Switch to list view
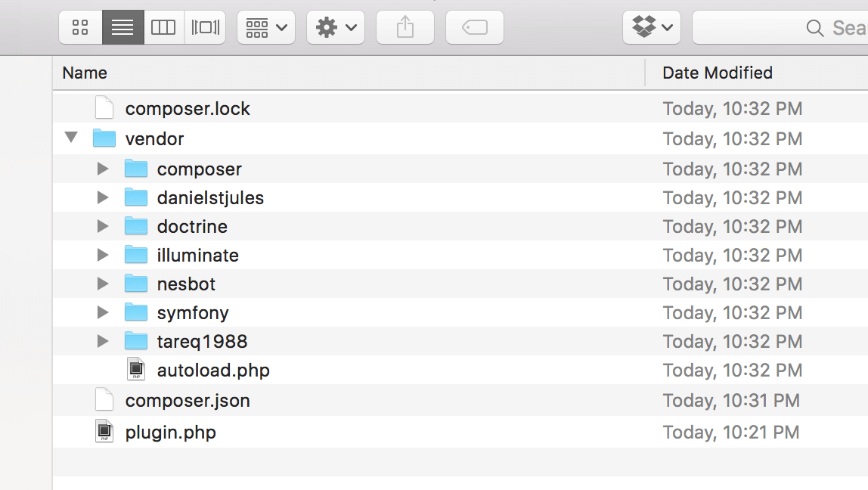The height and width of the screenshot is (490, 868). point(123,27)
